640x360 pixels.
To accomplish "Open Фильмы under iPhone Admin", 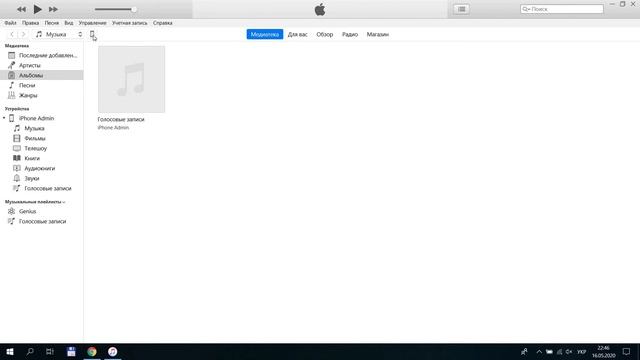I will [42, 138].
